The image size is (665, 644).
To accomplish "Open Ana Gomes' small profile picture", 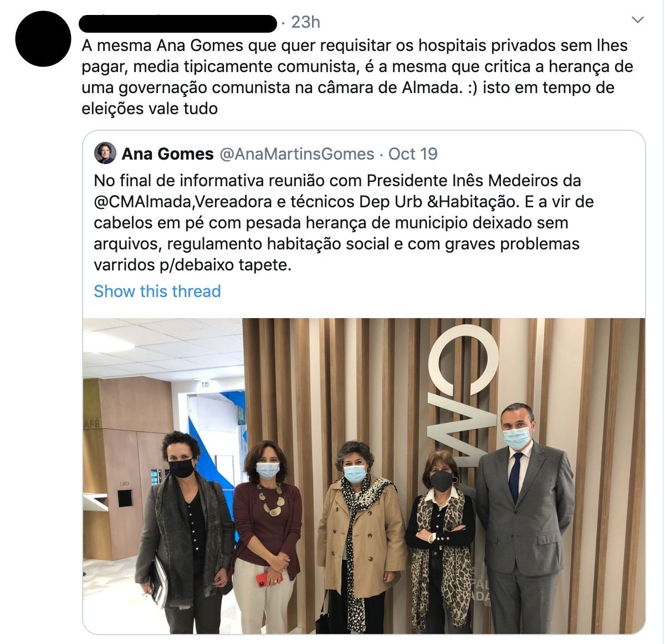I will (x=105, y=153).
